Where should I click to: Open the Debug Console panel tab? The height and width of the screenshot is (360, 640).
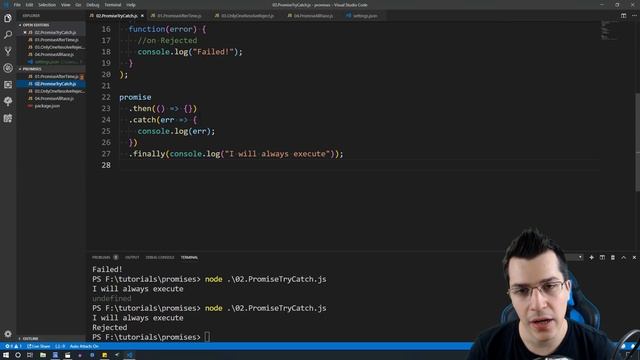[x=160, y=258]
